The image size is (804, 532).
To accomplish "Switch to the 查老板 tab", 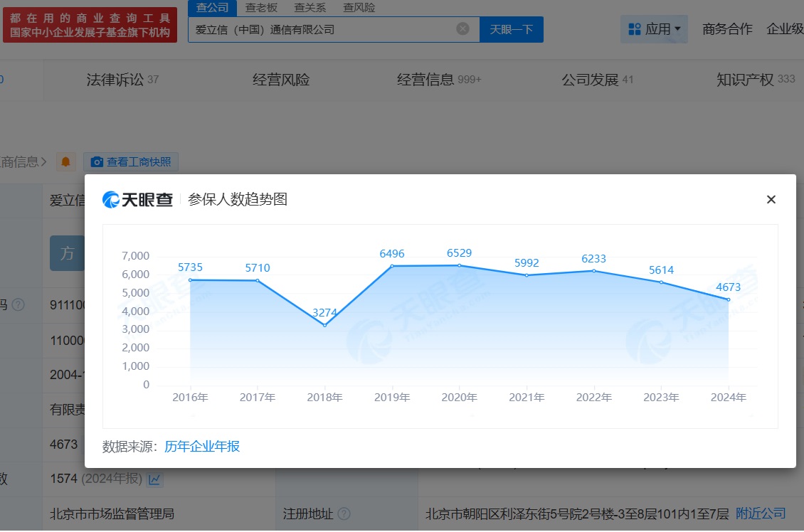I will click(x=261, y=8).
